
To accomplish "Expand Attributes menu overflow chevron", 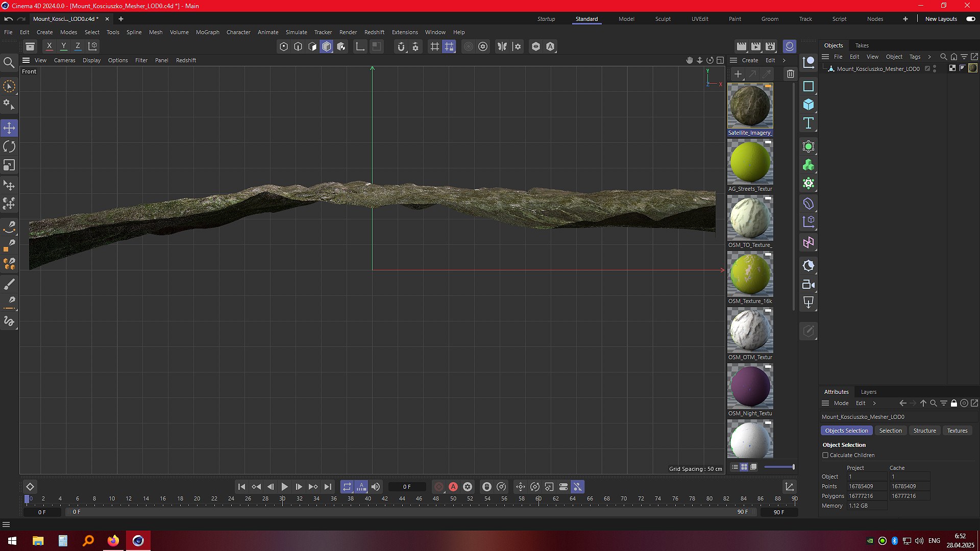I will tap(874, 403).
